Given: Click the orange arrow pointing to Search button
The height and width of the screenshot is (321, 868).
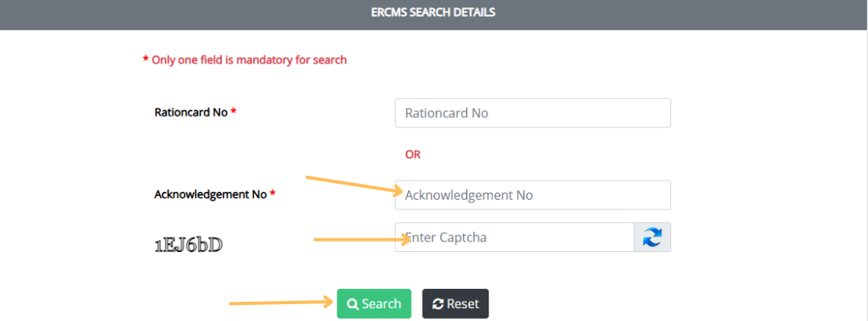Looking at the screenshot, I should tap(281, 303).
